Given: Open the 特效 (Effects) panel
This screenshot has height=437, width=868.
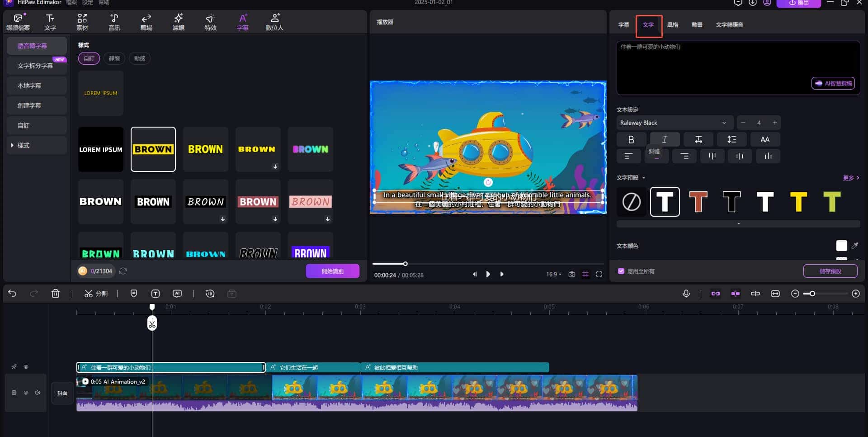Looking at the screenshot, I should click(x=210, y=21).
